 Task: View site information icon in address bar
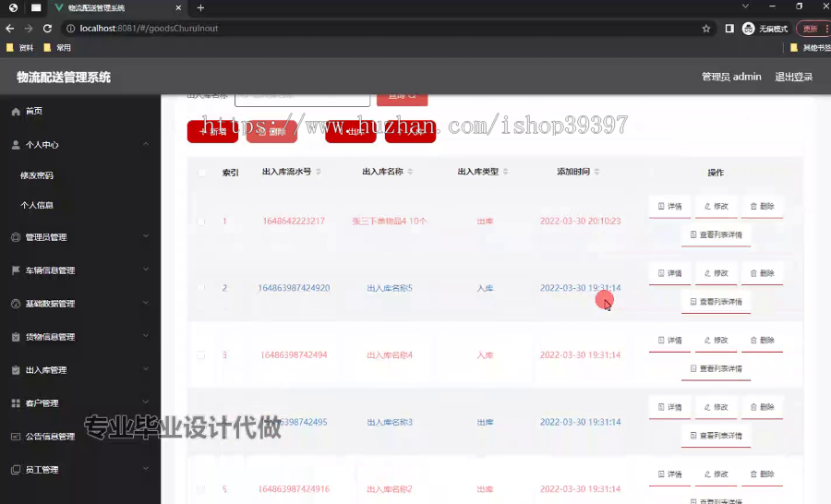pyautogui.click(x=70, y=29)
